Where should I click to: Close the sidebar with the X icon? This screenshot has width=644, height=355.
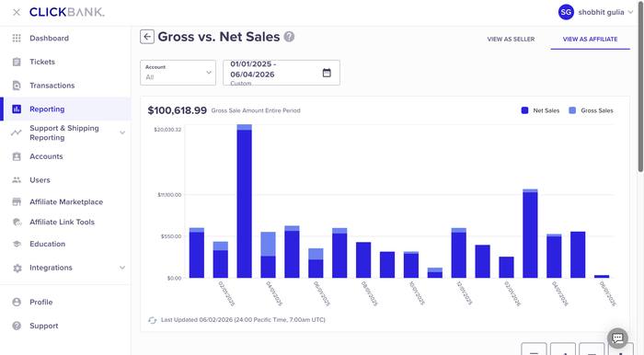coord(17,12)
